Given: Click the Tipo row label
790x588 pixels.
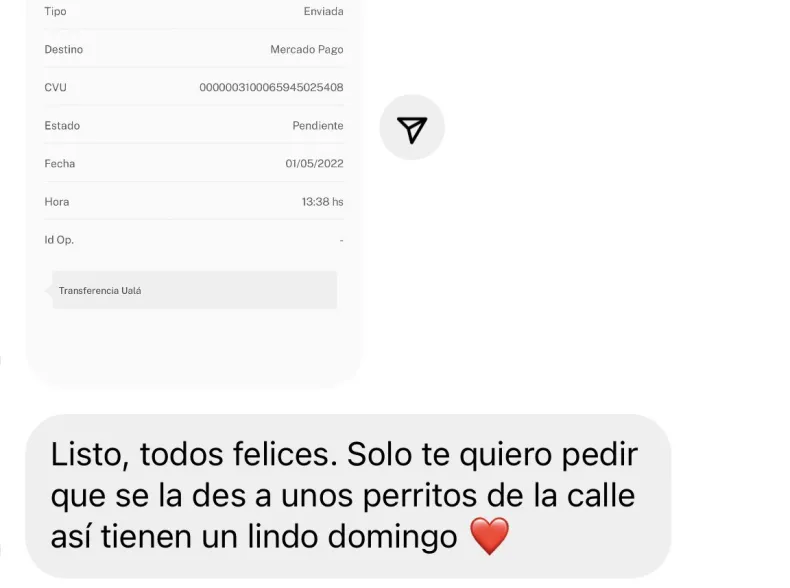Looking at the screenshot, I should coord(55,12).
